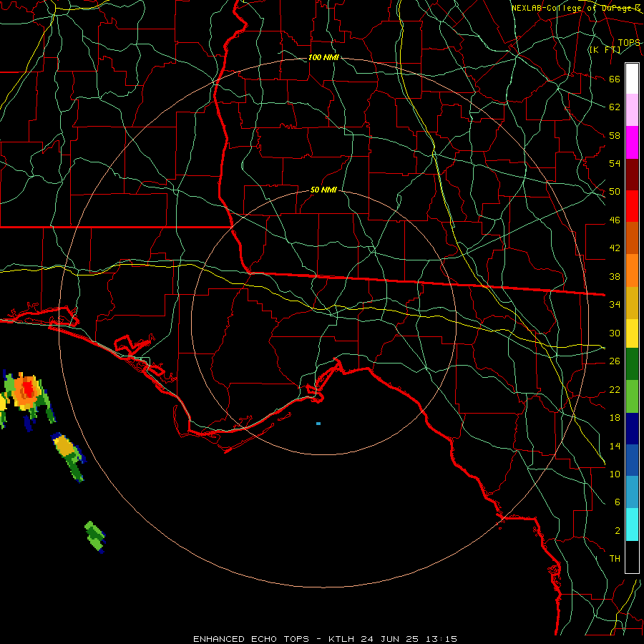Screen dimensions: 644x644
Task: Select the 30 scale label
Action: pyautogui.click(x=615, y=333)
